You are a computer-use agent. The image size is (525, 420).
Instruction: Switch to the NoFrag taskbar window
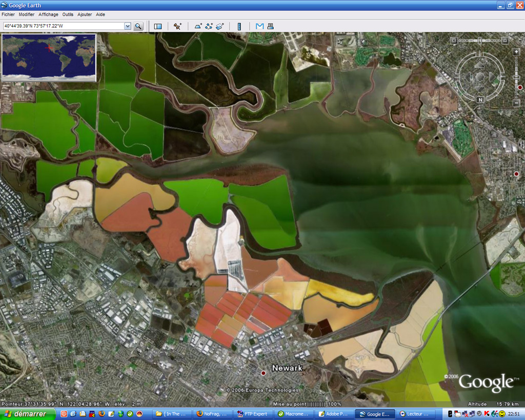click(x=212, y=414)
